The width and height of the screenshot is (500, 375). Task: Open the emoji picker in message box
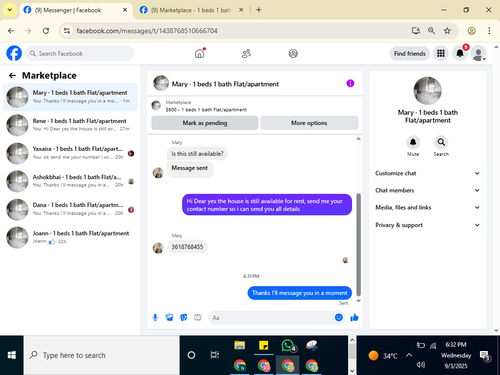pyautogui.click(x=339, y=317)
